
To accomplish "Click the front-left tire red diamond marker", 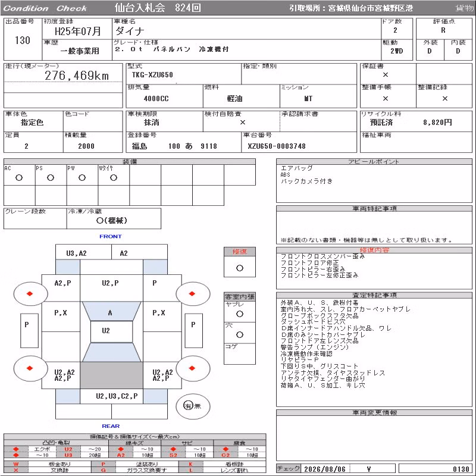I will [30, 293].
